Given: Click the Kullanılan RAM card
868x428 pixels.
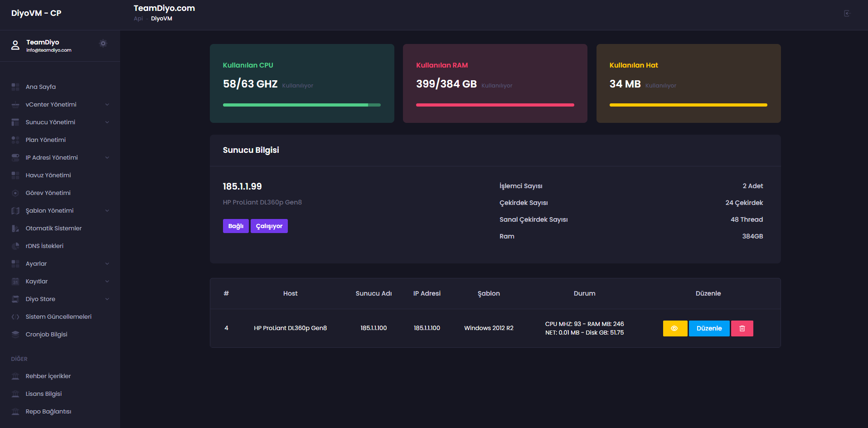Looking at the screenshot, I should point(495,83).
